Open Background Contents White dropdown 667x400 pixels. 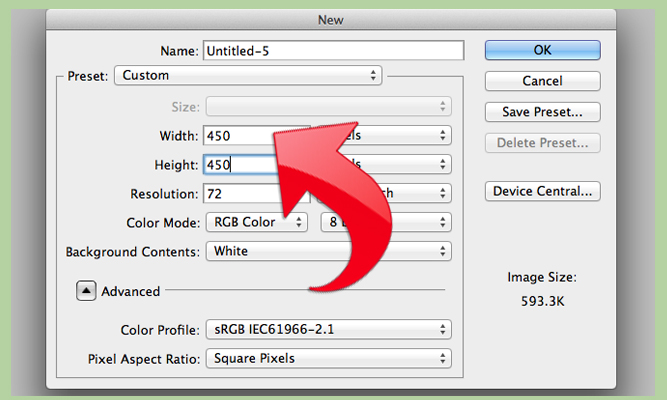328,251
